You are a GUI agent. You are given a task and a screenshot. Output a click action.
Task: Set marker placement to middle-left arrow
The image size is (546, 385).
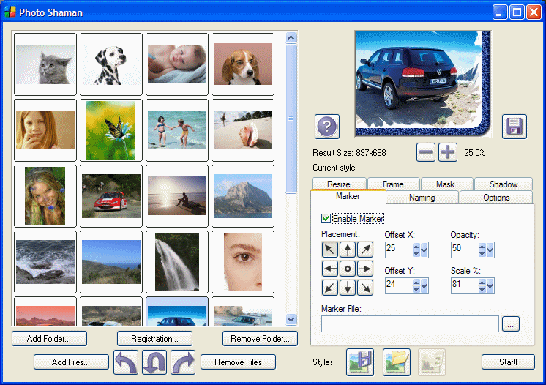[x=330, y=269]
